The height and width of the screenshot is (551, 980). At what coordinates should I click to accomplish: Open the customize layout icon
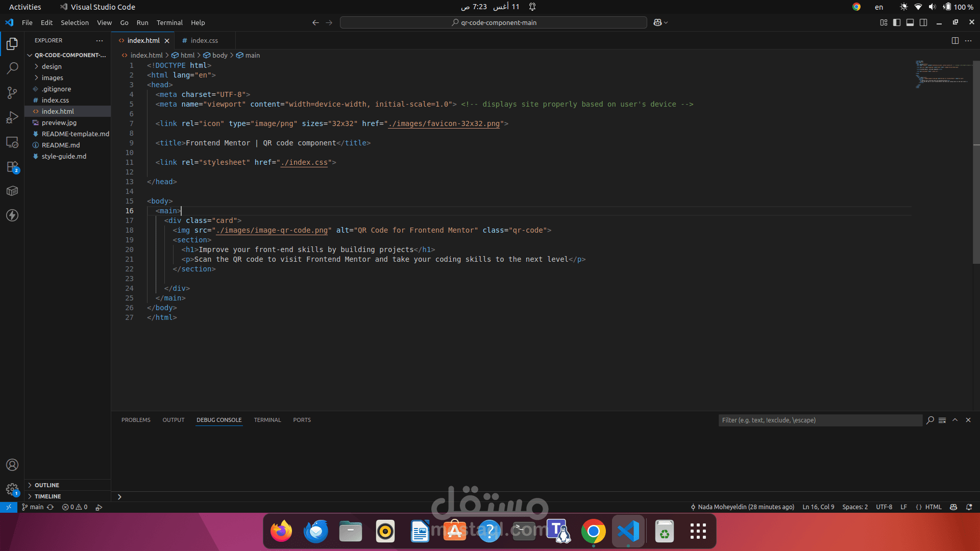(884, 22)
